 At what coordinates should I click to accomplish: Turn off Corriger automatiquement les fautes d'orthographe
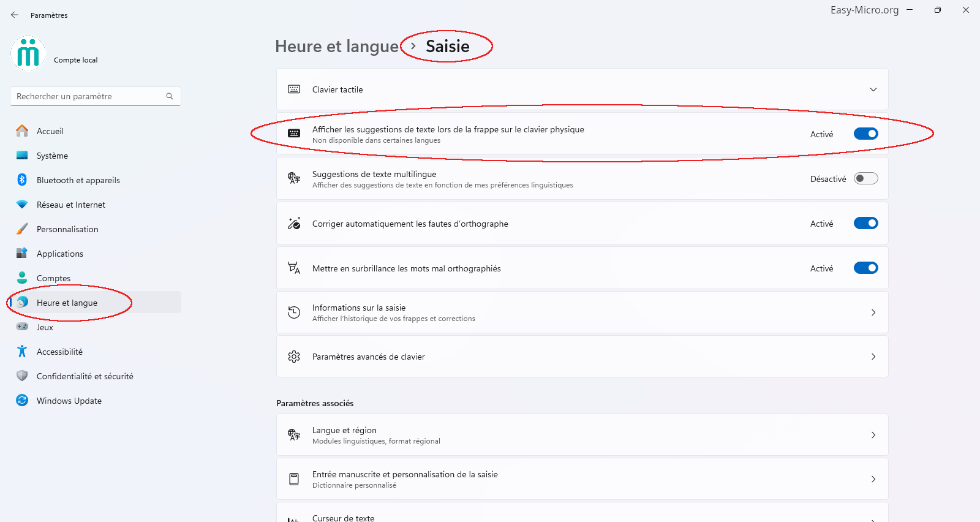tap(865, 223)
